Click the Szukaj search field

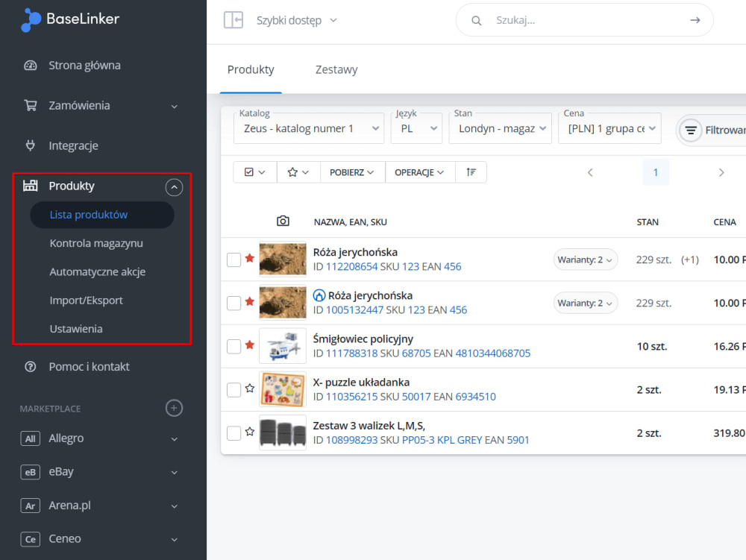point(585,20)
